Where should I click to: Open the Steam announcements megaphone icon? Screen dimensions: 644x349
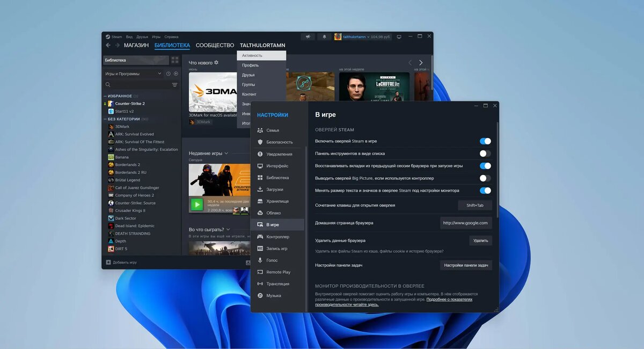point(308,37)
